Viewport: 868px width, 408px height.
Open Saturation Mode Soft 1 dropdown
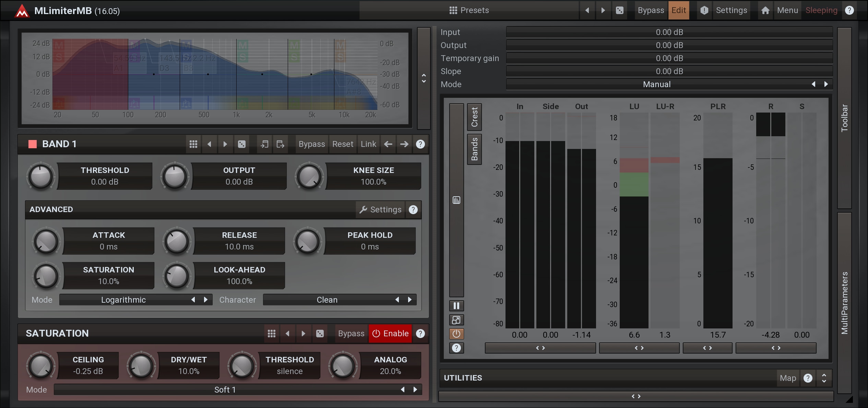pos(238,390)
